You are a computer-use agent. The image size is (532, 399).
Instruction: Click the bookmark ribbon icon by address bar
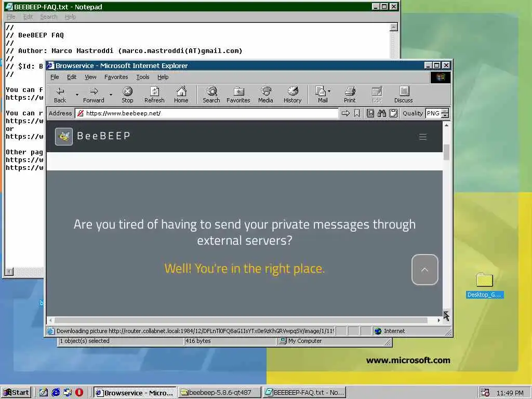pos(357,113)
